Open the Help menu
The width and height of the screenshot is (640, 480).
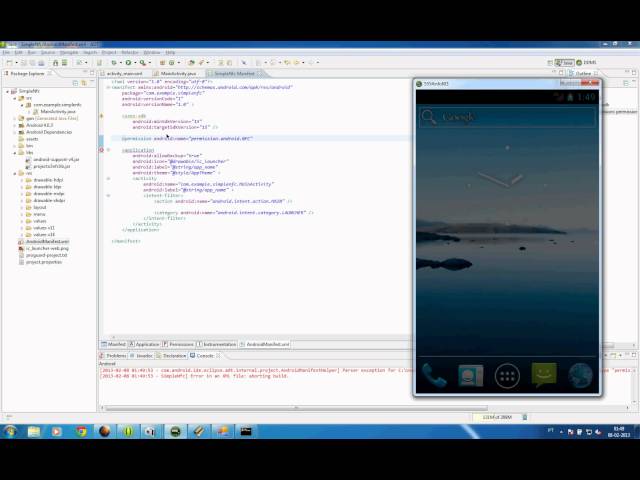170,52
